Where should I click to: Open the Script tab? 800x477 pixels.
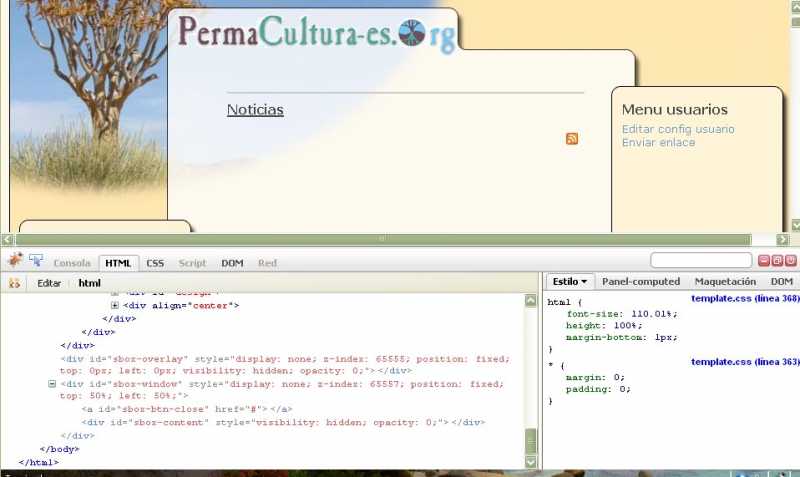[x=192, y=263]
